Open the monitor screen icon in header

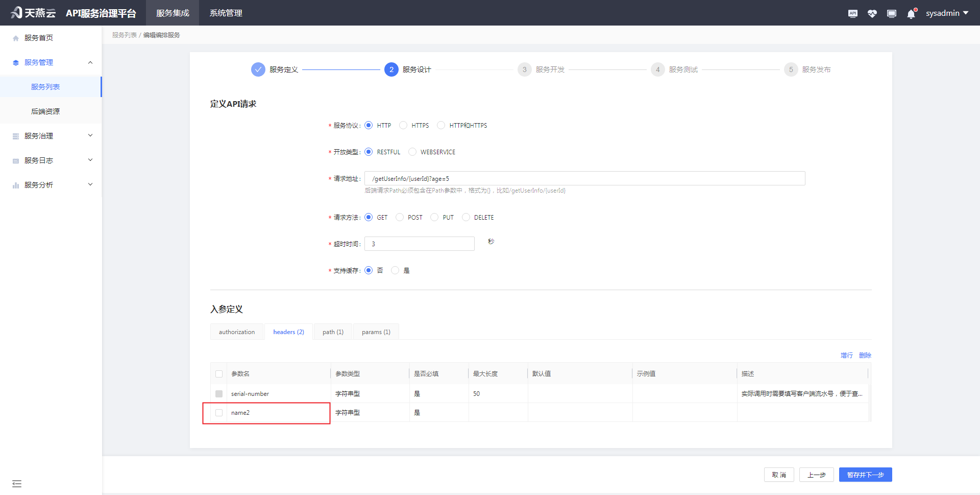tap(892, 13)
